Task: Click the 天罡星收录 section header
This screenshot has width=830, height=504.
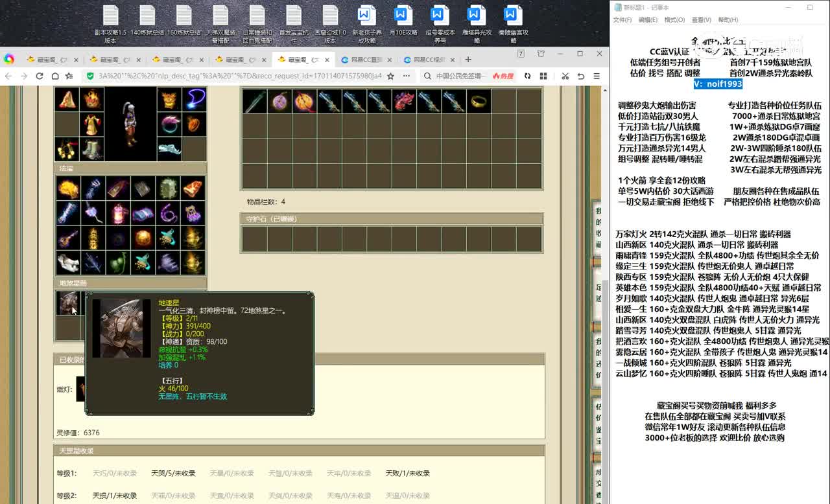Action: coord(299,451)
